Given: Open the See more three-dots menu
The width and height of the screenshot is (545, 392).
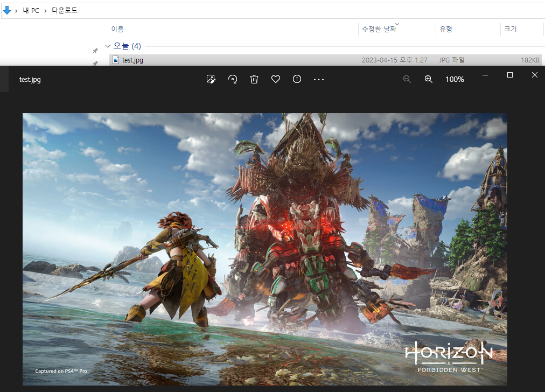Looking at the screenshot, I should point(319,80).
